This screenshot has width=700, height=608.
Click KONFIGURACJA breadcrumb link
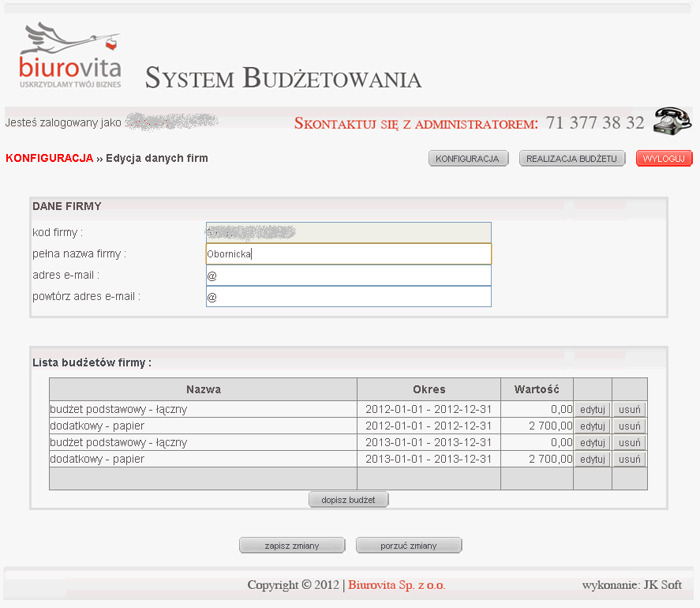coord(49,158)
